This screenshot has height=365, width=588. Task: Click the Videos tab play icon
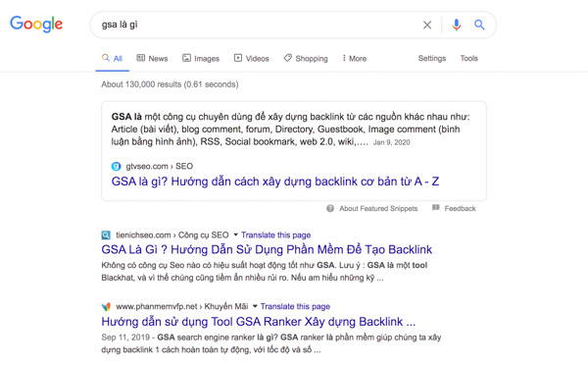[238, 58]
